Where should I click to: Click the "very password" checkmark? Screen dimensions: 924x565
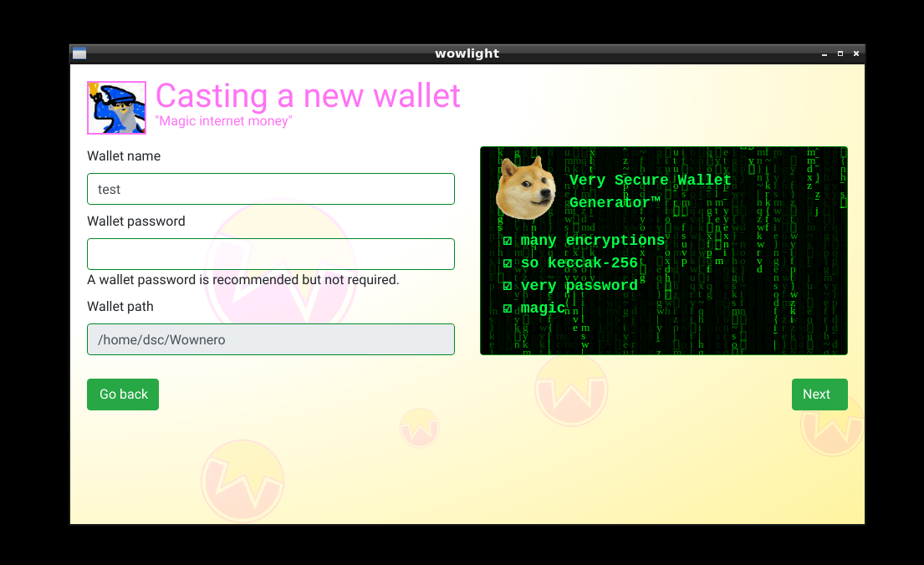coord(508,287)
